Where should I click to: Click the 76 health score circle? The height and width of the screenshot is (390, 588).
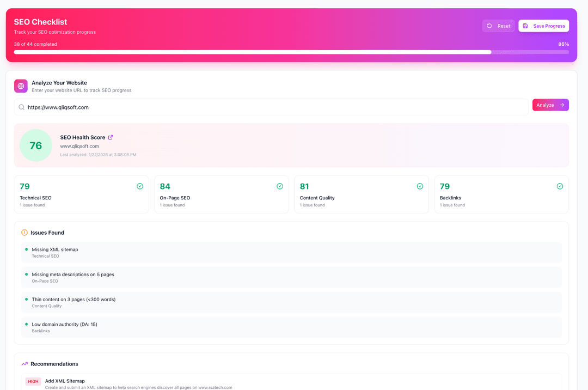(x=36, y=145)
